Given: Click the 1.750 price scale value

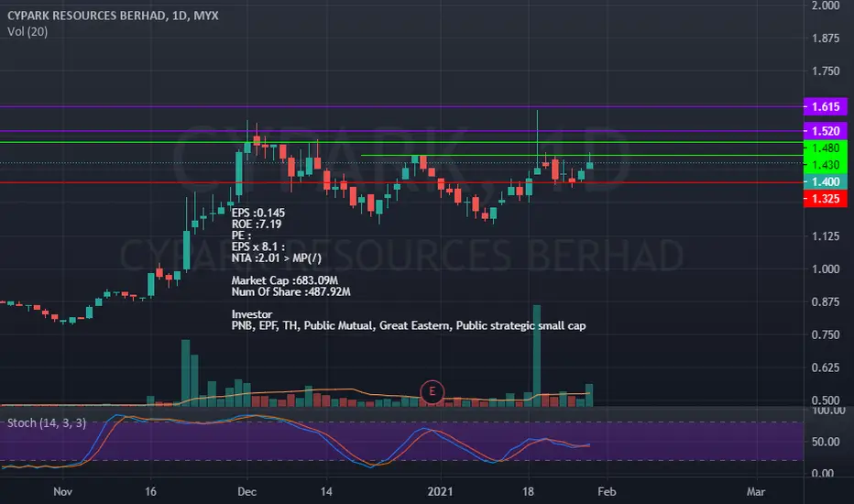Looking at the screenshot, I should [x=825, y=71].
